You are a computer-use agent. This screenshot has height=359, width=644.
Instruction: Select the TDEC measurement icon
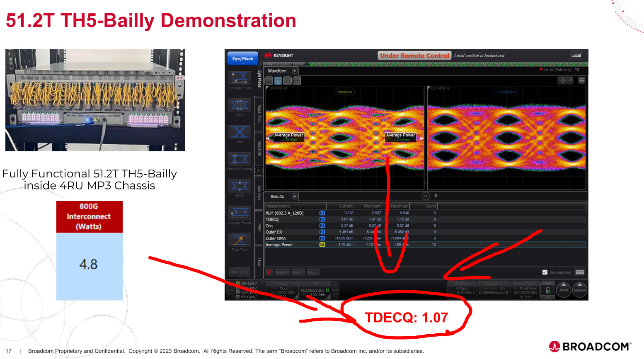pyautogui.click(x=240, y=105)
